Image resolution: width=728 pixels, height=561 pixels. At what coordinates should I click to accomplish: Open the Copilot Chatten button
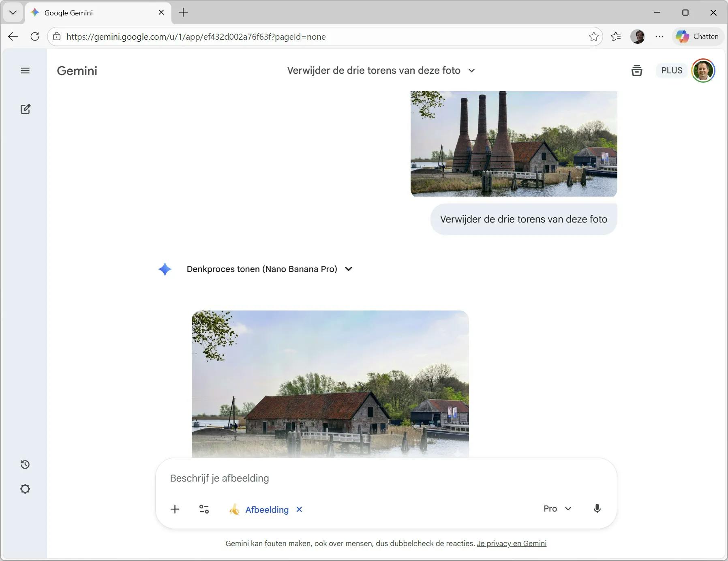coord(698,36)
